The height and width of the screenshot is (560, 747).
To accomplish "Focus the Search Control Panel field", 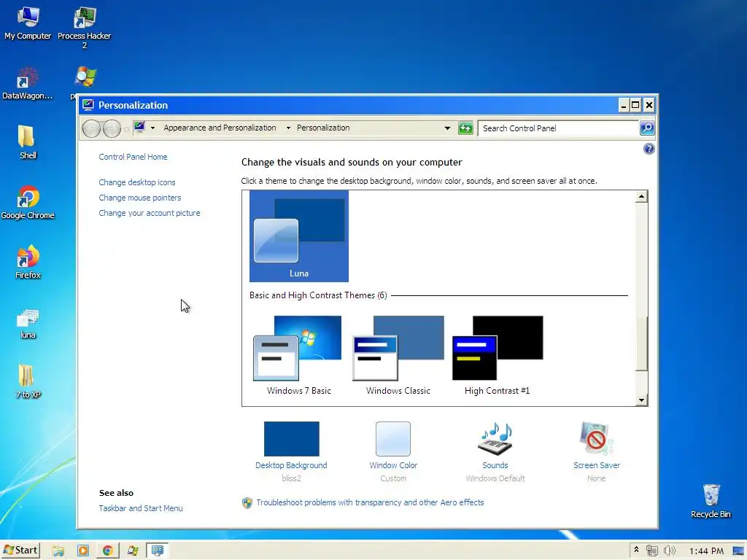I will coord(558,128).
